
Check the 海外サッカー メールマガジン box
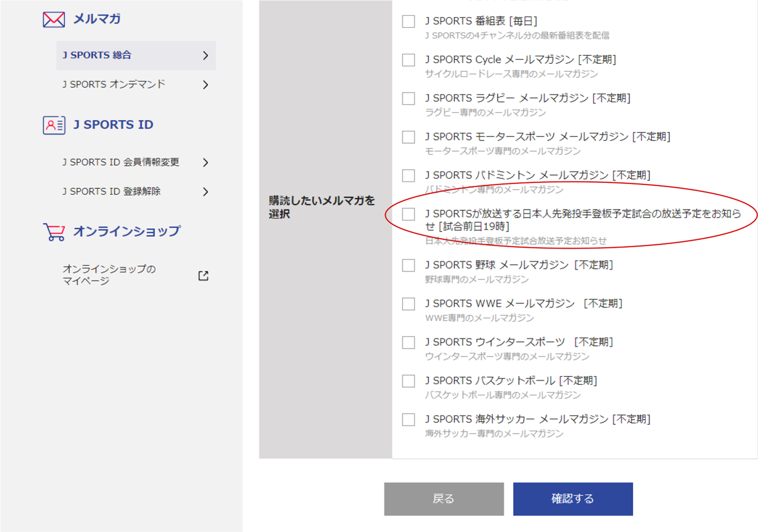click(408, 419)
